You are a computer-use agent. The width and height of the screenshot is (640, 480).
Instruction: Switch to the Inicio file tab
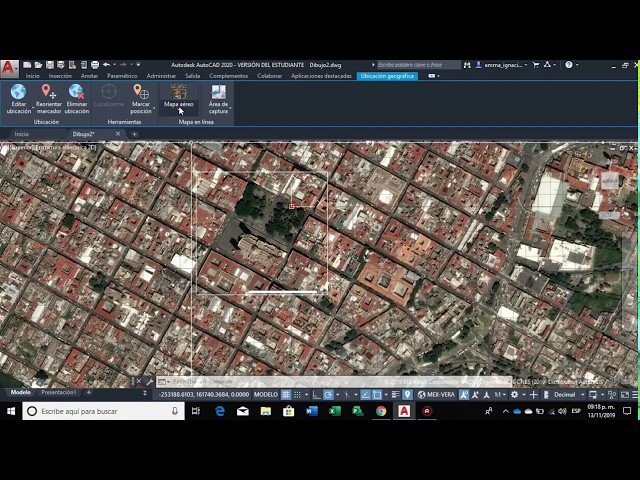(22, 134)
